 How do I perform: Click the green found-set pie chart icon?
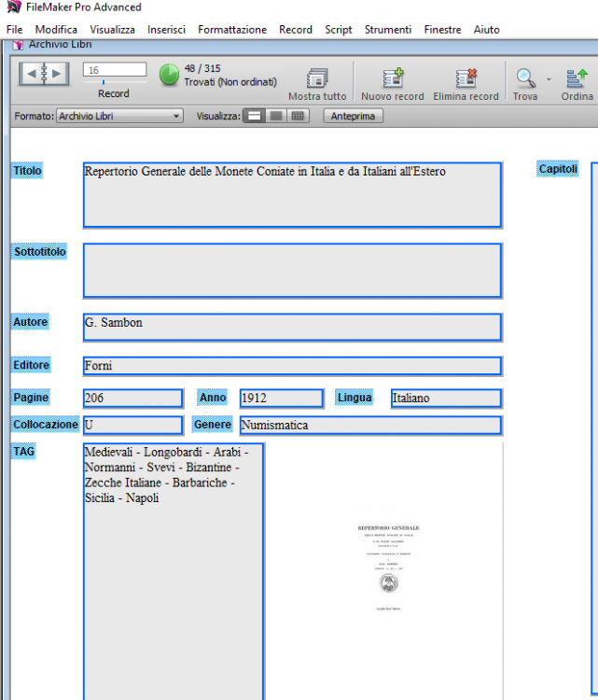click(x=169, y=75)
